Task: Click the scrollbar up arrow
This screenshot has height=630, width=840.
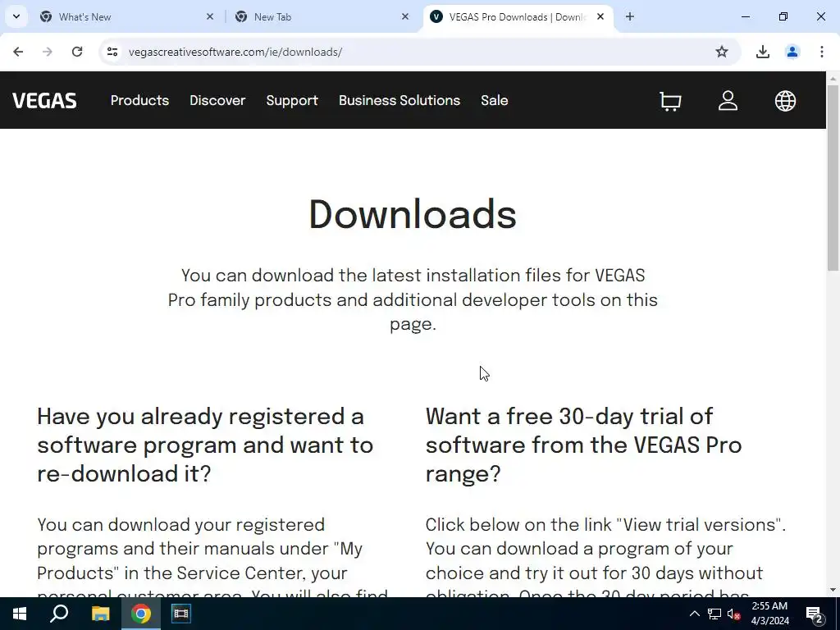Action: 833,78
